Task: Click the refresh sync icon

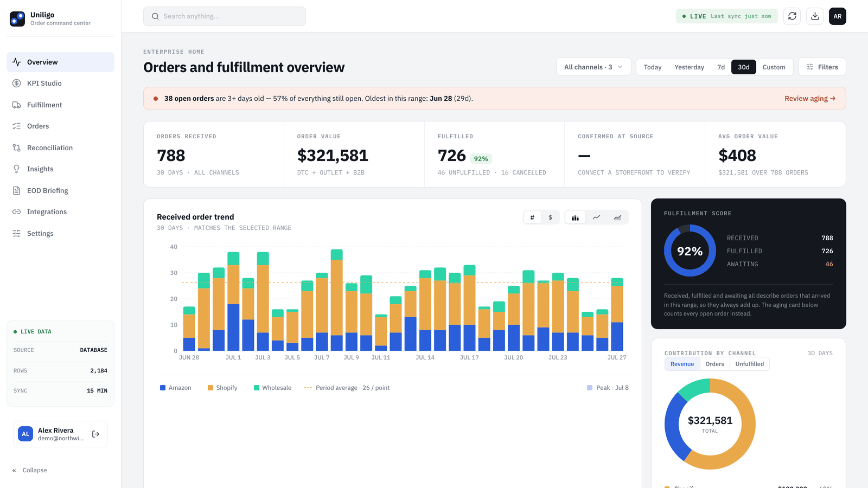Action: (792, 16)
